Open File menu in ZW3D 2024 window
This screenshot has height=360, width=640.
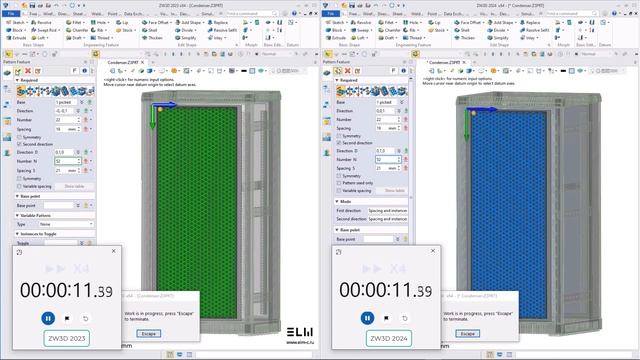tap(331, 13)
